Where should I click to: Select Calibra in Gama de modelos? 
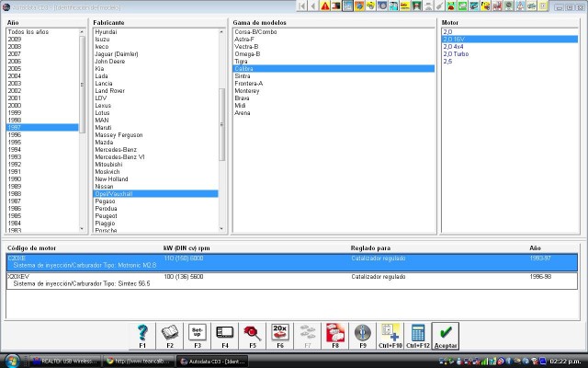[334, 69]
